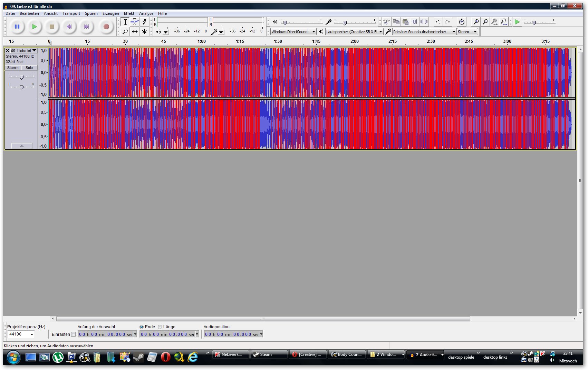Open the output meter dropdown arrow
588x370 pixels.
click(x=166, y=32)
